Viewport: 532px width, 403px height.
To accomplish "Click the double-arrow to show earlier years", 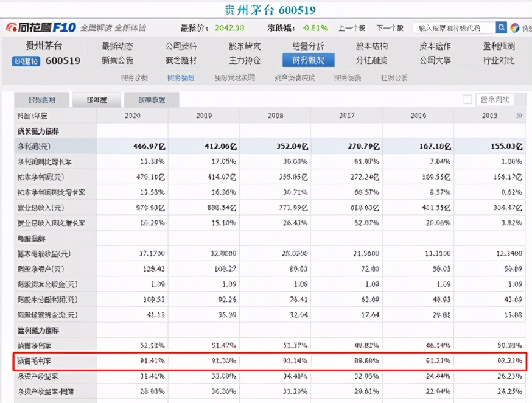I will [518, 114].
